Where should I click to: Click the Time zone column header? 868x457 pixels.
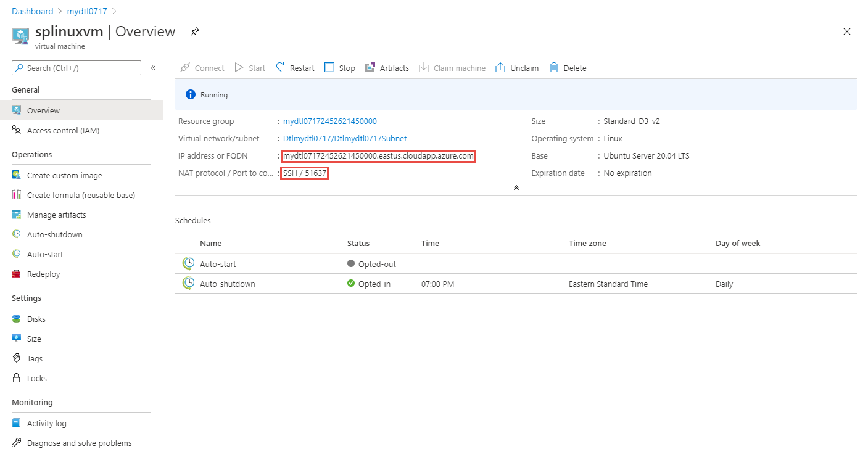tap(587, 244)
